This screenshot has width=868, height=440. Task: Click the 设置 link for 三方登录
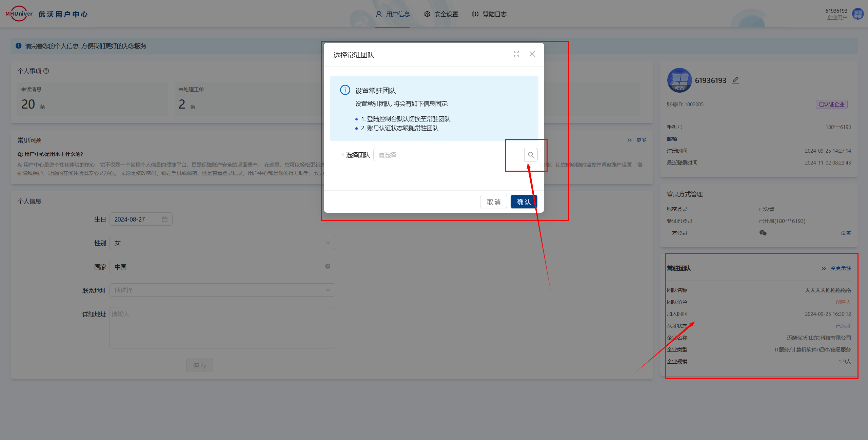coord(846,233)
